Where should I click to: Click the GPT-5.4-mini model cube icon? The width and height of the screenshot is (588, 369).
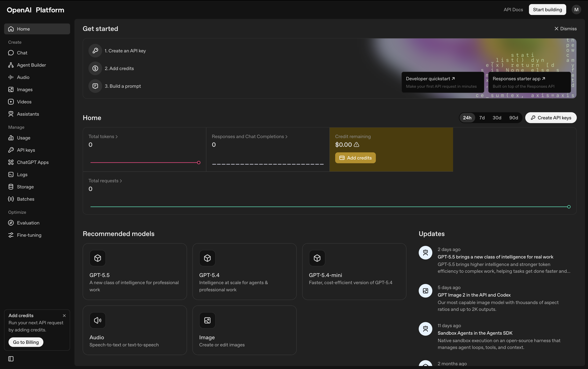click(x=317, y=258)
